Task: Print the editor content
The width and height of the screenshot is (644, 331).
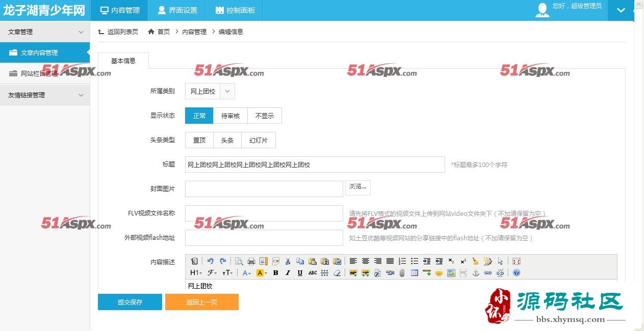Action: (x=251, y=261)
